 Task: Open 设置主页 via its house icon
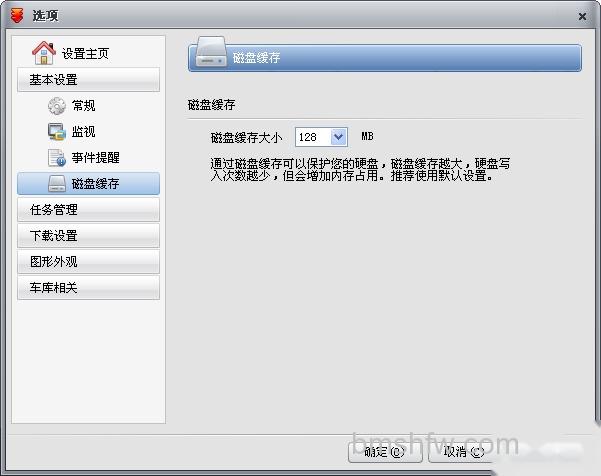coord(44,53)
